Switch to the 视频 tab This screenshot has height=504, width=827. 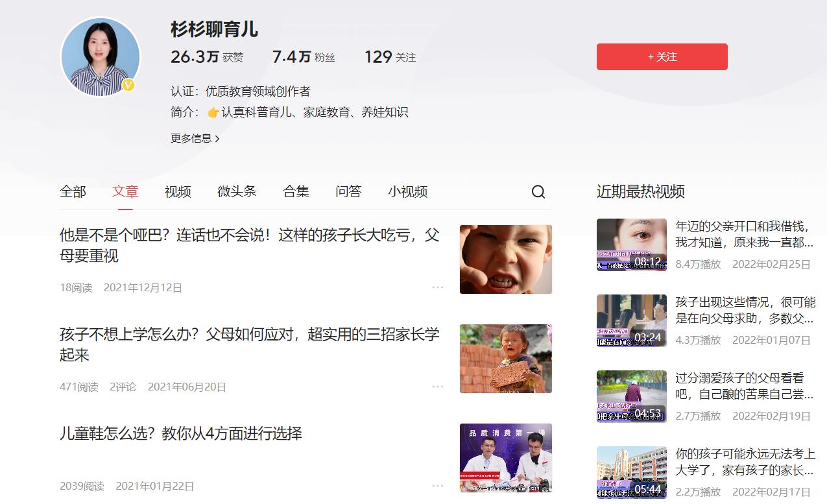(x=177, y=191)
